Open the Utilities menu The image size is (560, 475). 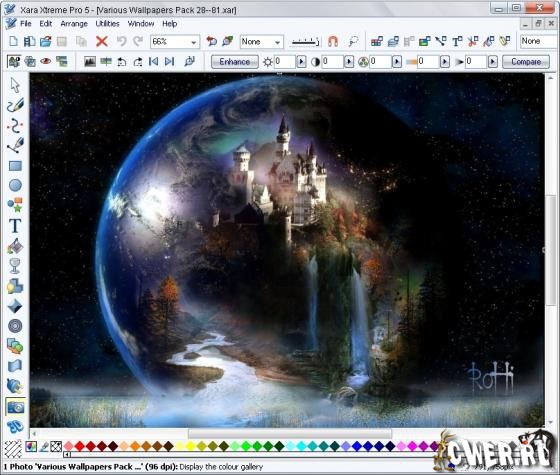tap(108, 24)
